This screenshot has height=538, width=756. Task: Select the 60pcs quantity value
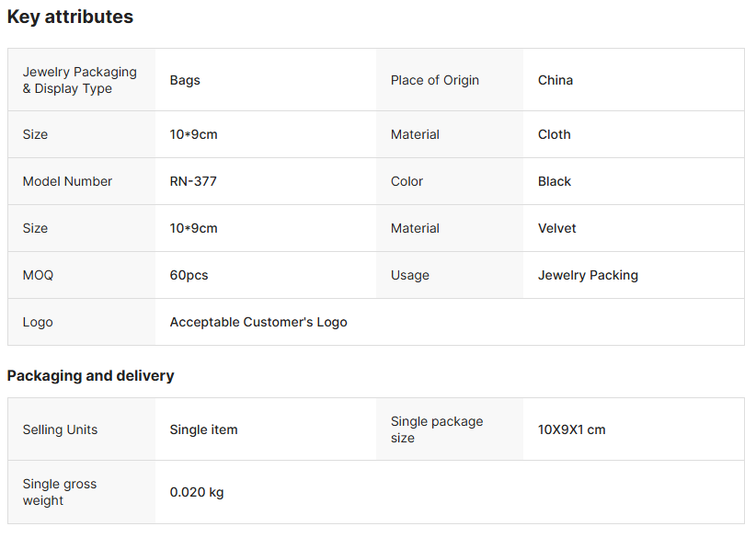[189, 275]
